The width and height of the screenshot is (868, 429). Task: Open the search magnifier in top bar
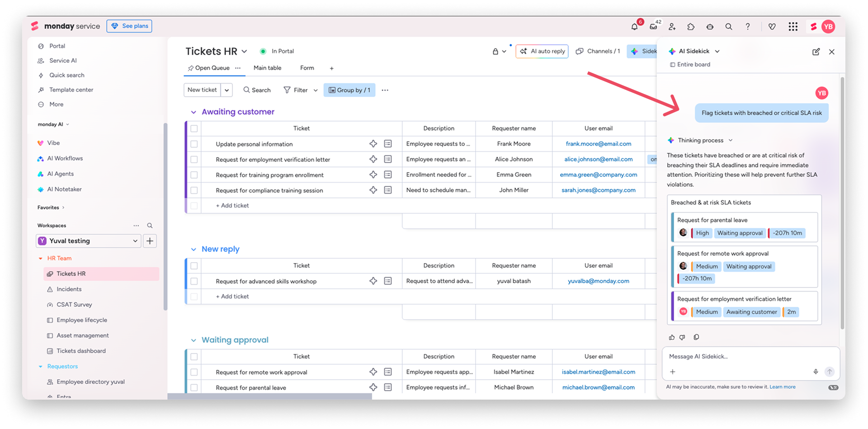pos(729,27)
